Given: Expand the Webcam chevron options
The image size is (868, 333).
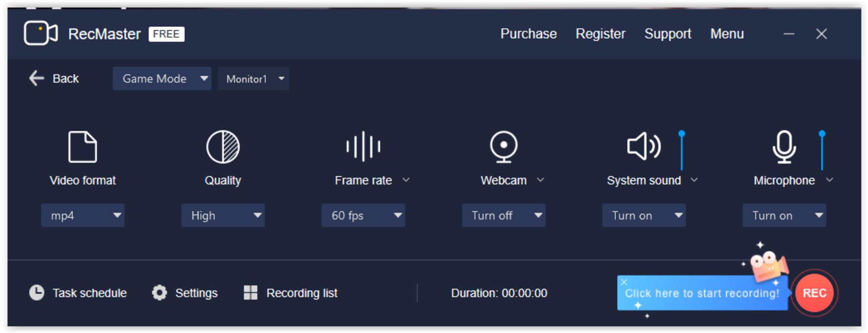Looking at the screenshot, I should click(x=540, y=180).
